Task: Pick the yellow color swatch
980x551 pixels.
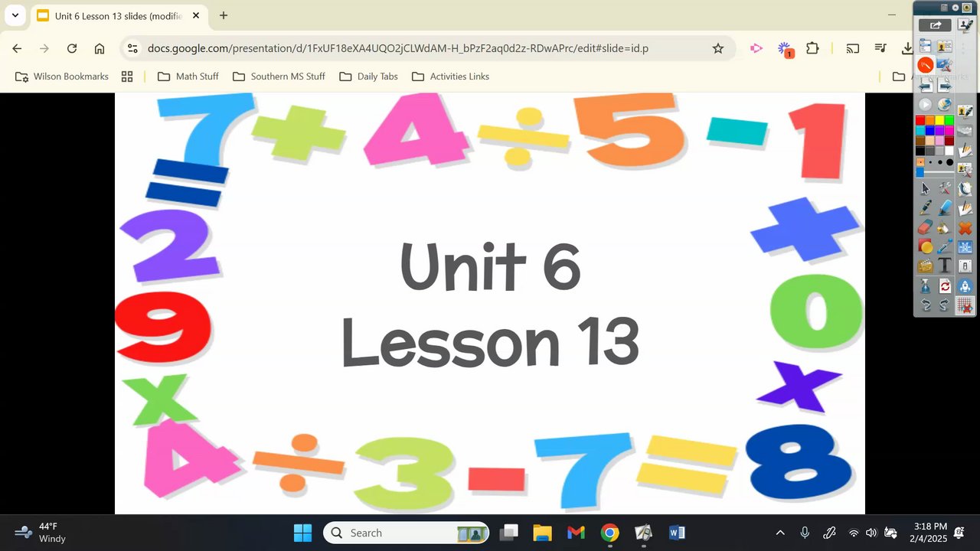Action: [939, 120]
